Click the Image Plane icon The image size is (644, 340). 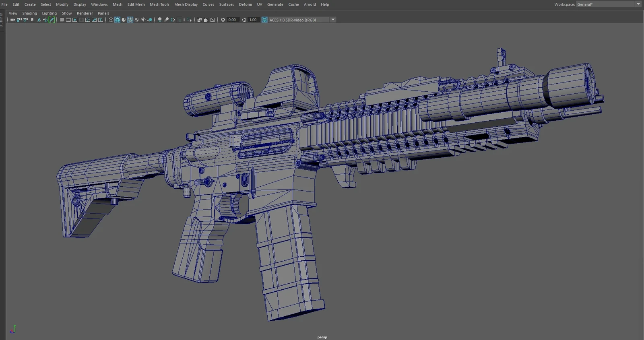tap(39, 20)
